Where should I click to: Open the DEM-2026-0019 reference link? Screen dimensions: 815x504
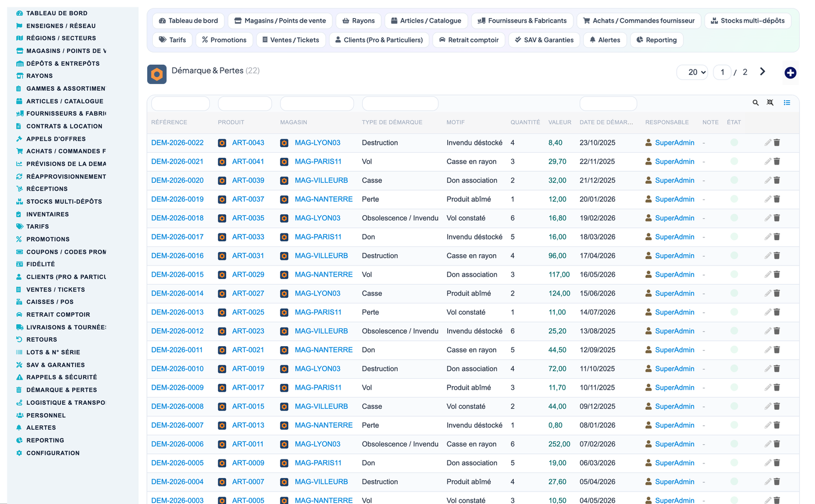pyautogui.click(x=177, y=199)
